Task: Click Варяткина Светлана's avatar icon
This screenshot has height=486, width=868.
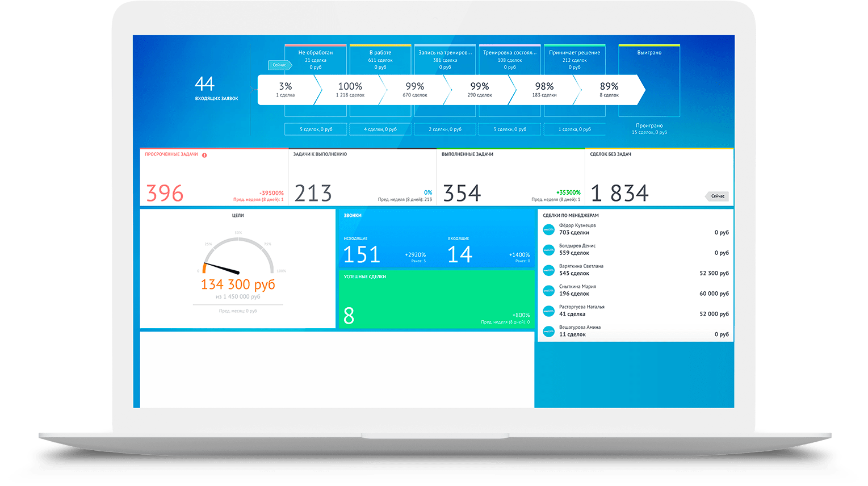Action: [x=548, y=270]
